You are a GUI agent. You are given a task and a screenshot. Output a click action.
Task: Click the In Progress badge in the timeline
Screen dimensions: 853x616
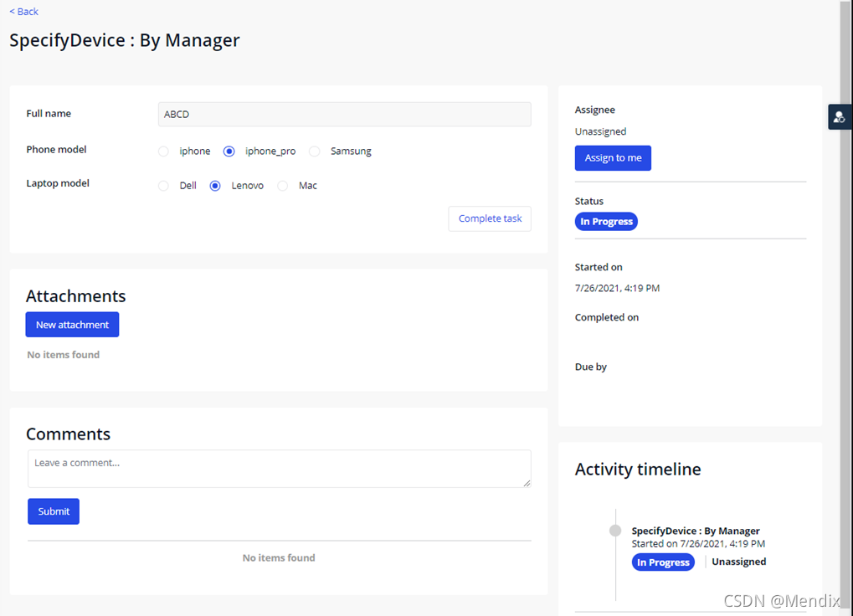coord(662,562)
